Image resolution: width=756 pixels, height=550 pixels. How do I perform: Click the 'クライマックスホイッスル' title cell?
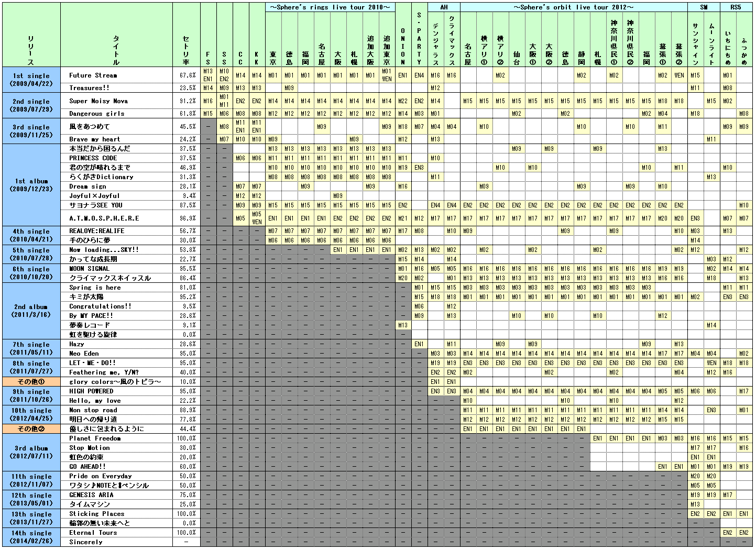coord(116,278)
